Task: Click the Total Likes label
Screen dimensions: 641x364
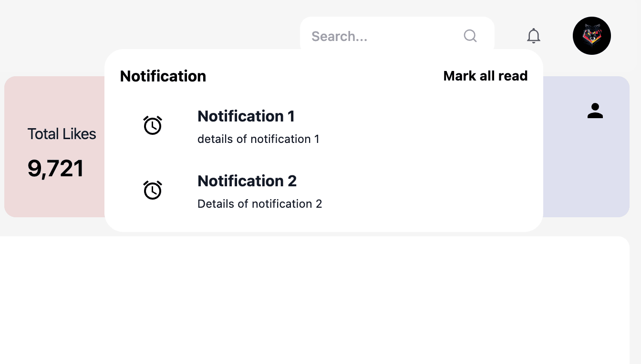Action: [x=62, y=134]
